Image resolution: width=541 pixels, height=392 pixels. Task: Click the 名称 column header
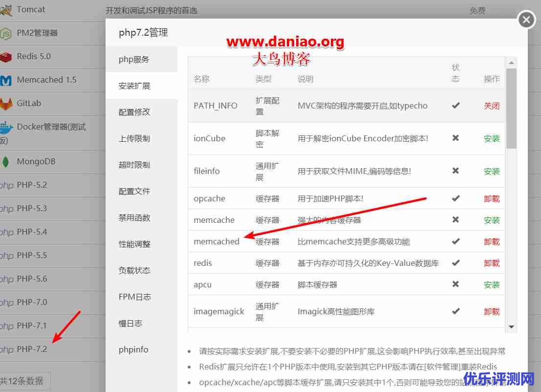click(201, 79)
